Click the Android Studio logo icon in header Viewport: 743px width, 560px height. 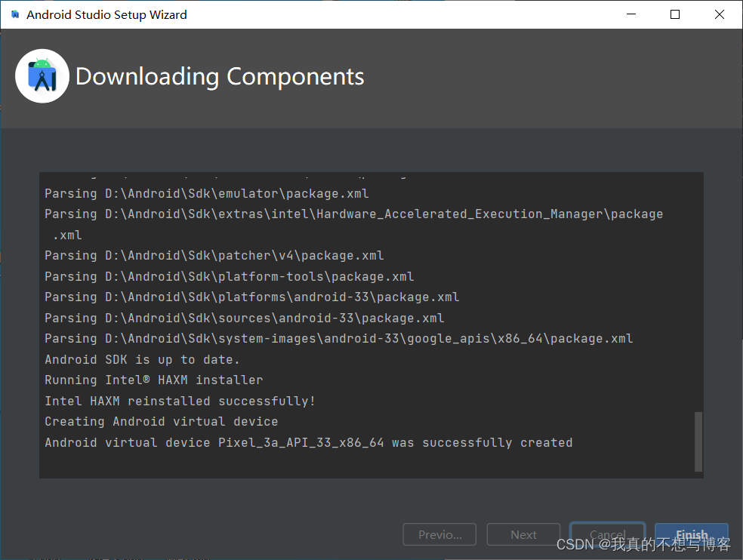click(42, 76)
